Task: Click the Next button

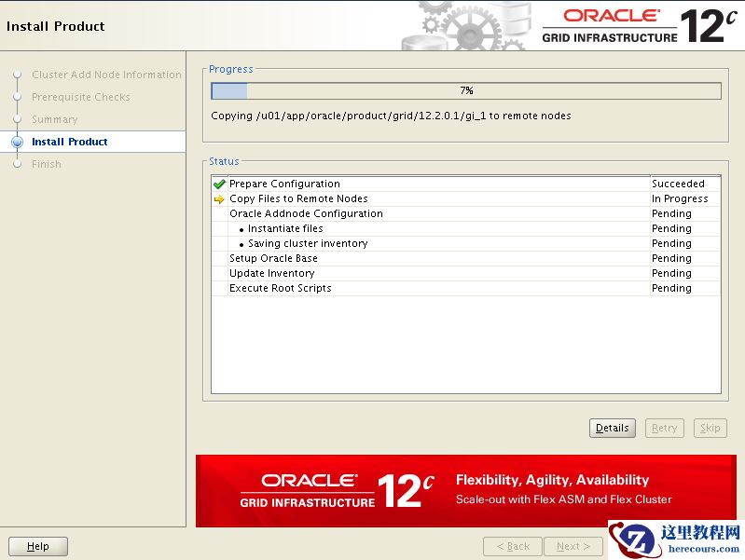Action: pos(573,546)
